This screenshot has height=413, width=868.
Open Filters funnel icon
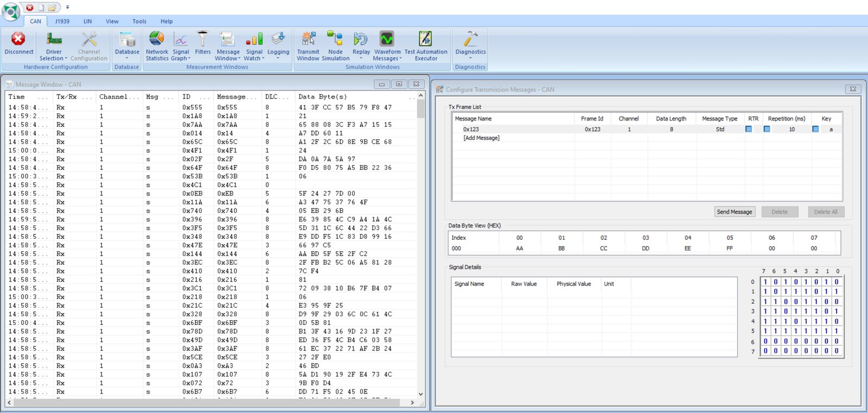202,39
